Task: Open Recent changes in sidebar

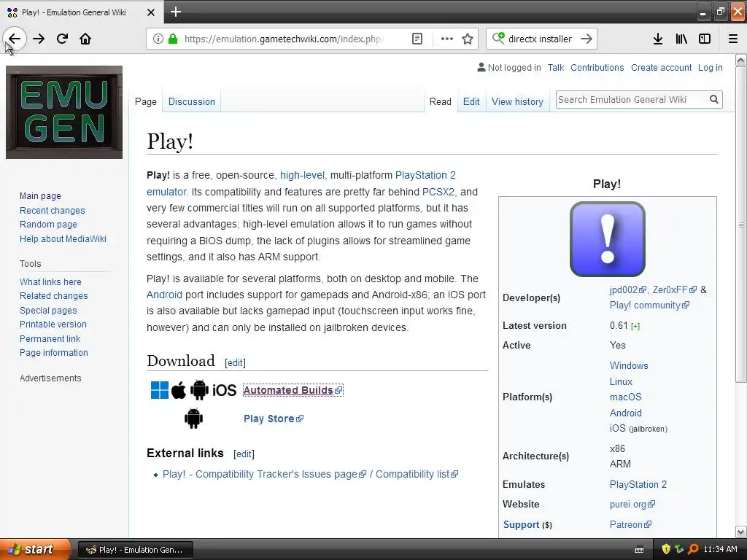Action: 52,211
